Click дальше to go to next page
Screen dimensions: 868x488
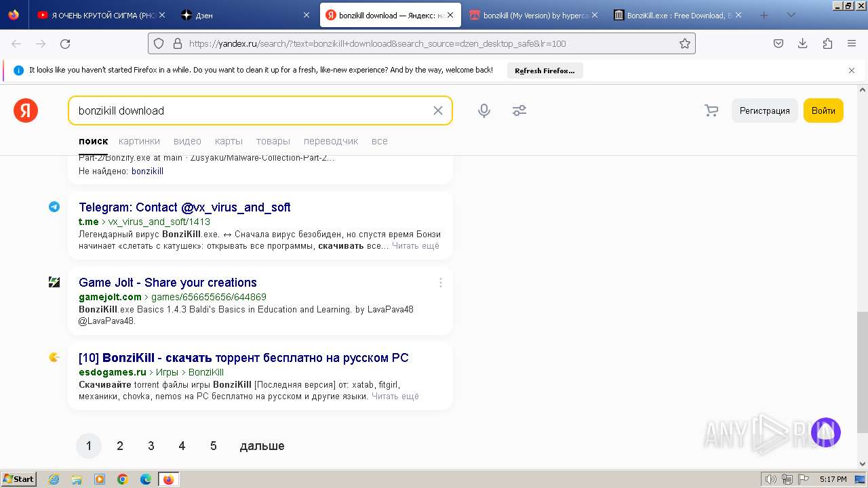pos(262,446)
